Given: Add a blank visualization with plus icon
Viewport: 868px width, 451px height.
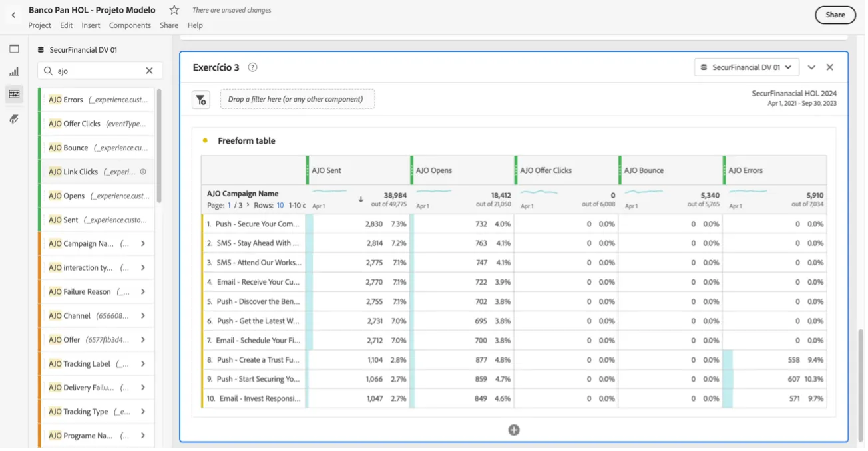Looking at the screenshot, I should click(515, 430).
